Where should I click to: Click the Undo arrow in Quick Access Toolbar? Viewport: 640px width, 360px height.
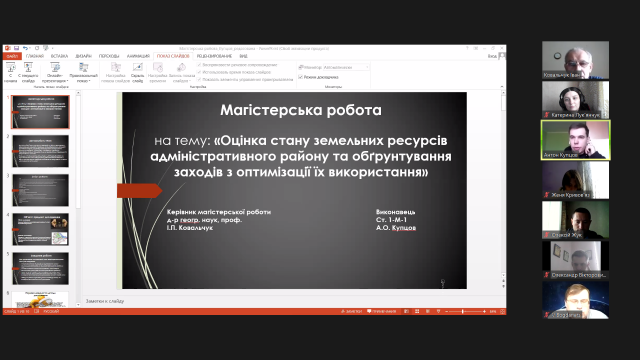[25, 48]
